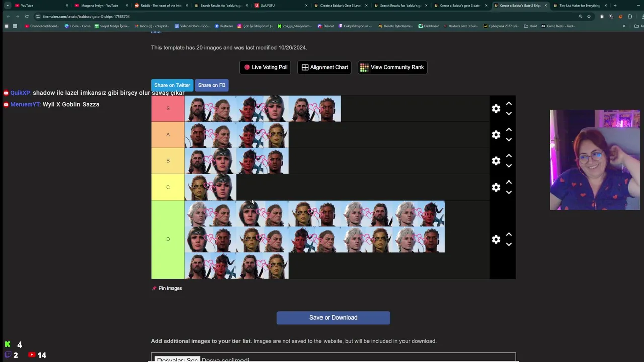Open settings gear for S tier row

coord(496,109)
